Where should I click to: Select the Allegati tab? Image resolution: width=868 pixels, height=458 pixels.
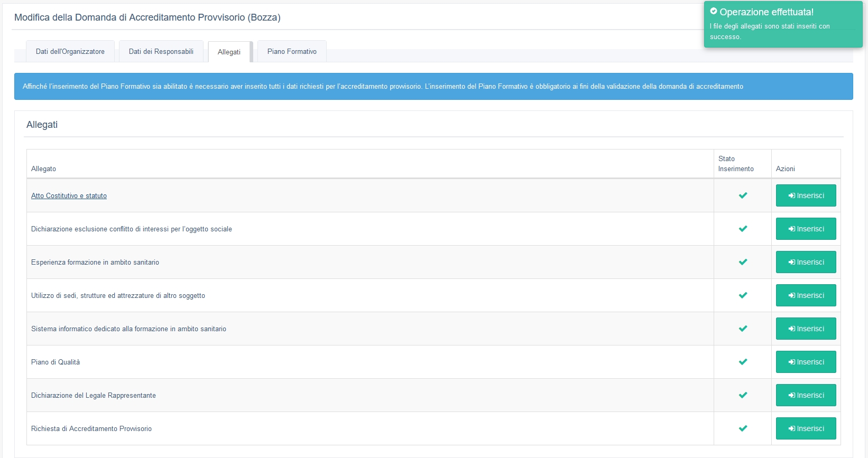click(229, 52)
